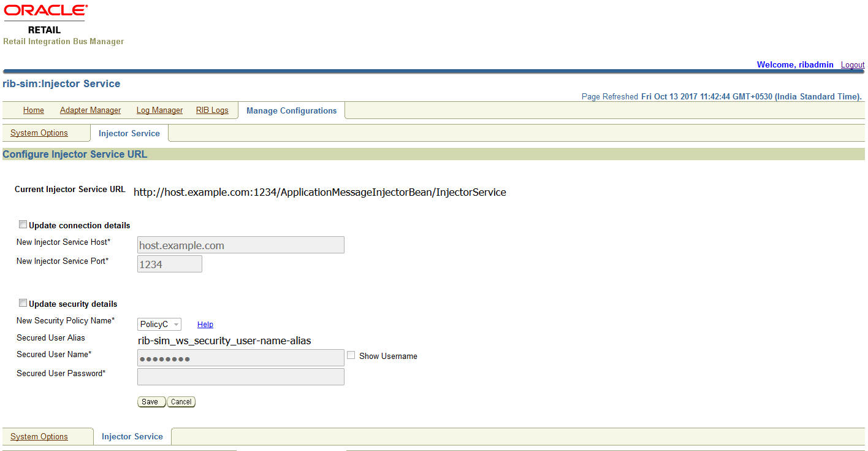Click the Cancel button
Screen dimensions: 868x451
(x=181, y=402)
